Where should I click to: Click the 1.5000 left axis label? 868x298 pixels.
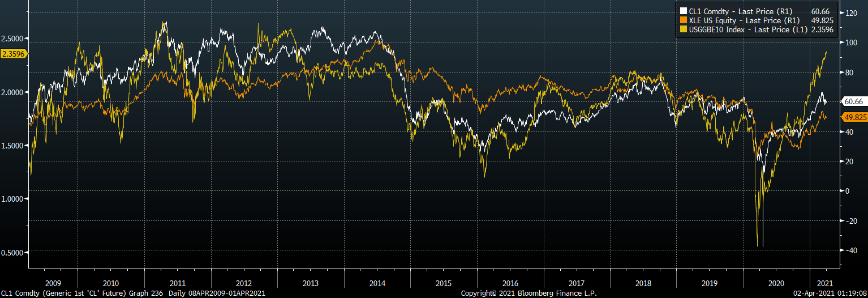13,146
